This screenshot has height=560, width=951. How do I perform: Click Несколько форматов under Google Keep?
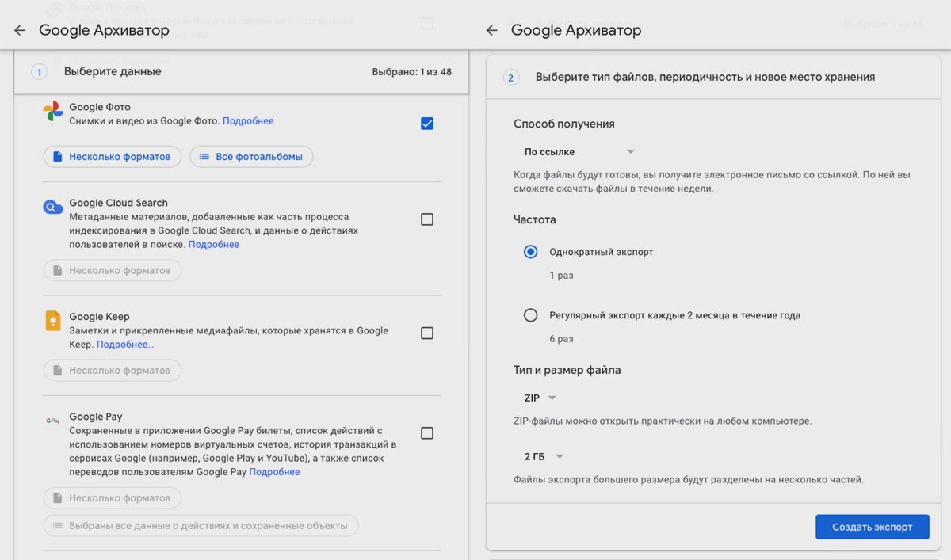click(112, 370)
